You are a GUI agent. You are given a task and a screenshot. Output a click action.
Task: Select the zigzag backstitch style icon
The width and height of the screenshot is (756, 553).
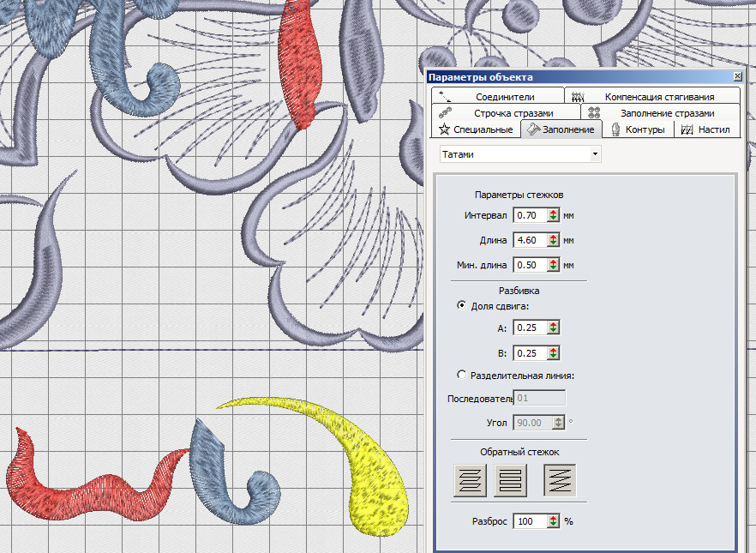click(x=560, y=480)
